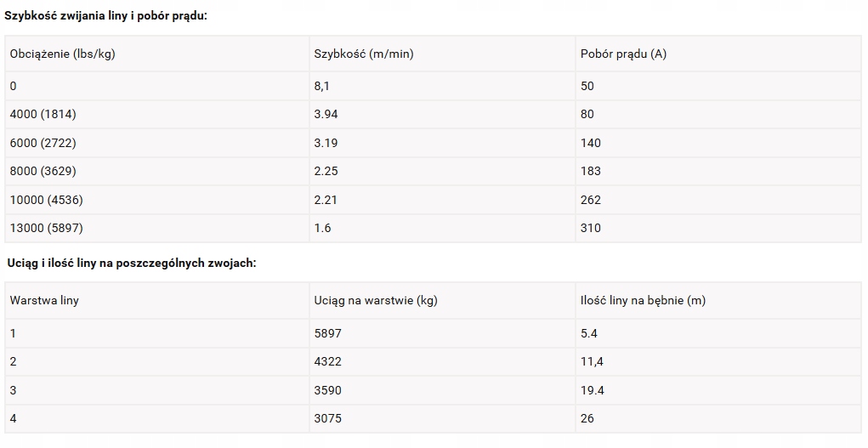Click the '4000 (1814)' load cell
The image size is (868, 448).
point(43,114)
